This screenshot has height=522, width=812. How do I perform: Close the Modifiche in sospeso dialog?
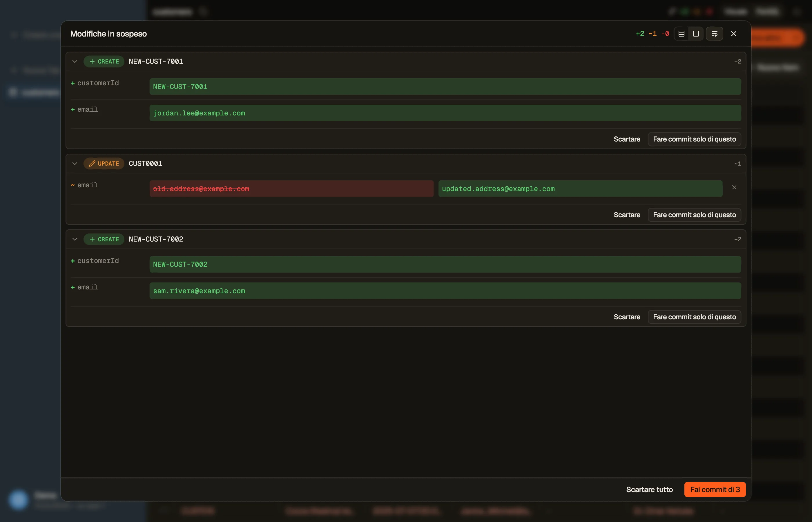click(x=734, y=34)
